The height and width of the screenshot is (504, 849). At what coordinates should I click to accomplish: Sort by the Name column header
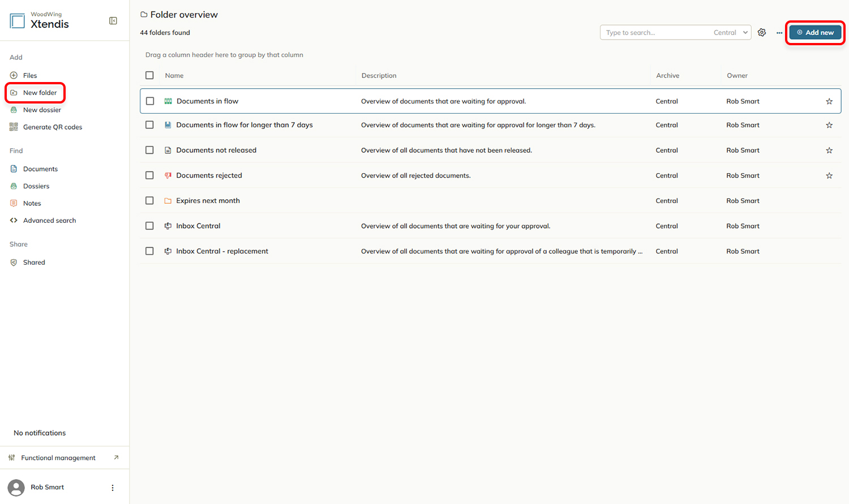pyautogui.click(x=174, y=75)
